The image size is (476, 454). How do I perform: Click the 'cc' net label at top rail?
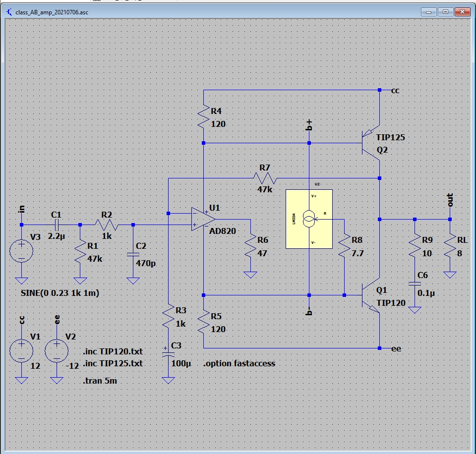click(x=395, y=91)
